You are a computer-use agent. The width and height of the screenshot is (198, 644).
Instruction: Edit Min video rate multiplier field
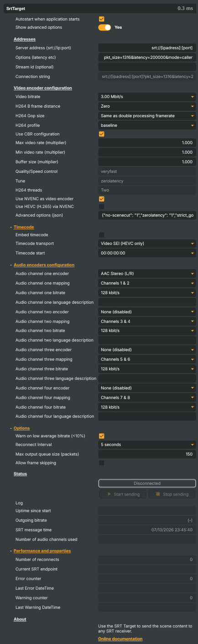pyautogui.click(x=147, y=152)
